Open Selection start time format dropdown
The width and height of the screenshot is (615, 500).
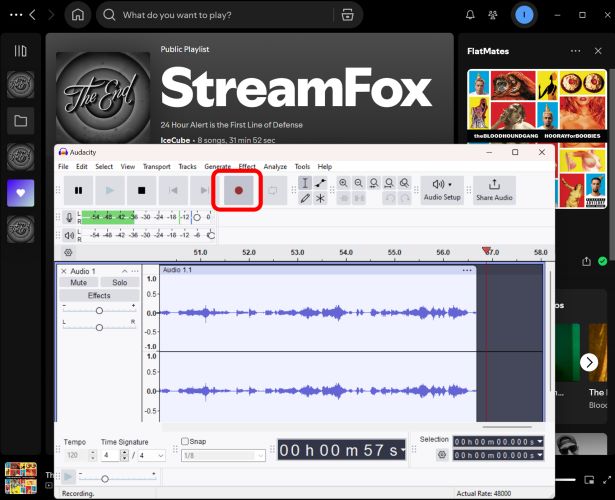click(x=540, y=442)
